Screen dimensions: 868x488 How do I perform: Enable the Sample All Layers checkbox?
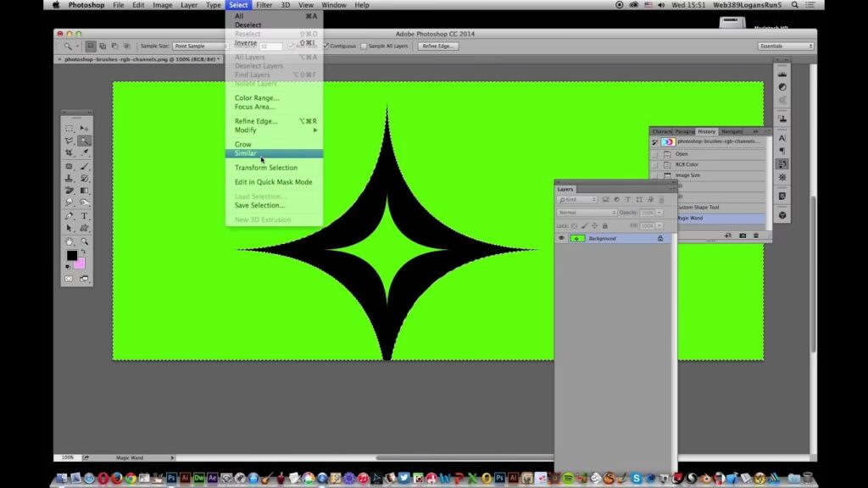click(364, 46)
